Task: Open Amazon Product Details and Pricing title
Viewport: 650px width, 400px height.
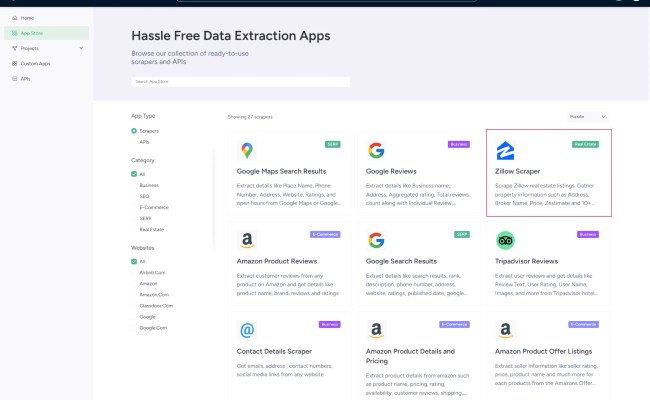Action: [x=410, y=356]
